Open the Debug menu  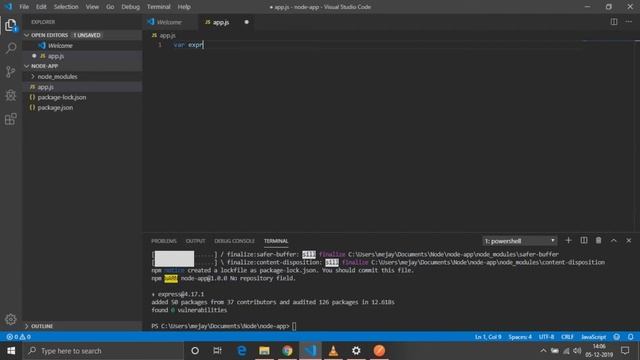coord(131,7)
